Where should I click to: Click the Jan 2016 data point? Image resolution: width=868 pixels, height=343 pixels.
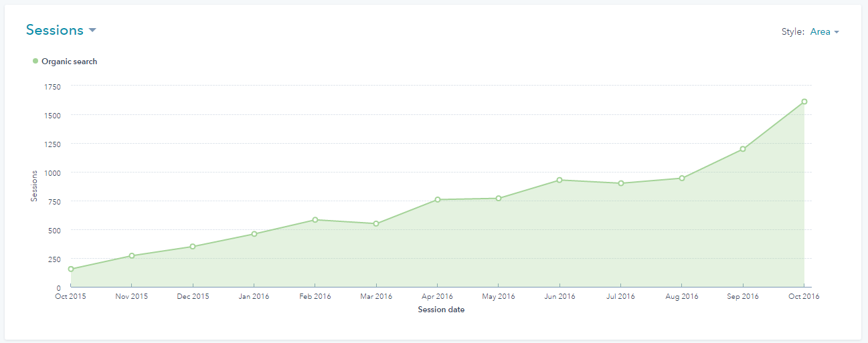pyautogui.click(x=254, y=234)
